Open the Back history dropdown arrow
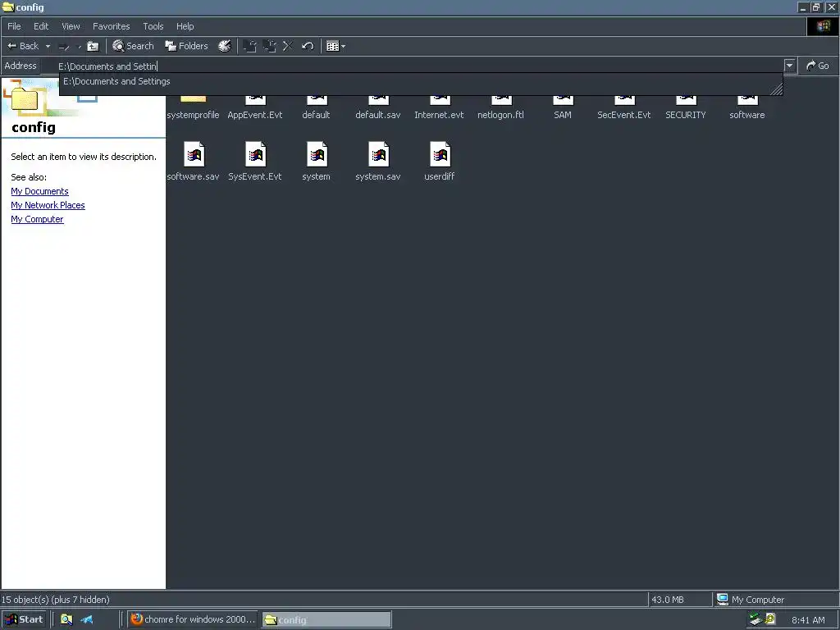The width and height of the screenshot is (840, 630). tap(48, 46)
